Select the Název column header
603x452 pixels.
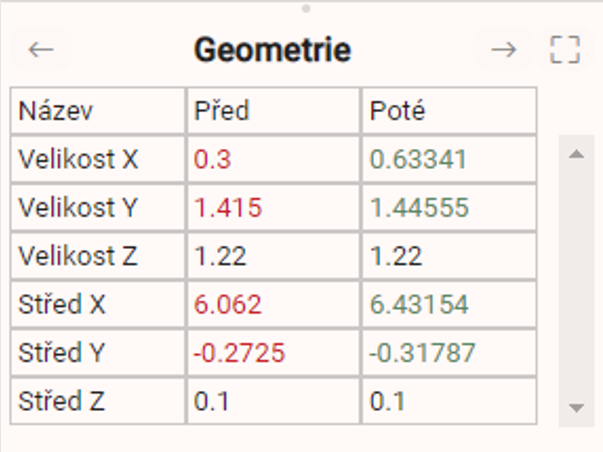click(x=56, y=111)
